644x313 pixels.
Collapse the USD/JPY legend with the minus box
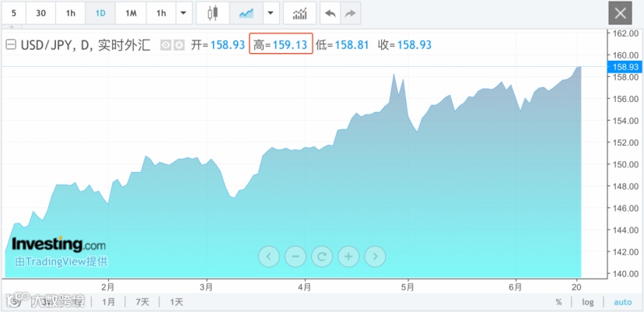(x=11, y=45)
